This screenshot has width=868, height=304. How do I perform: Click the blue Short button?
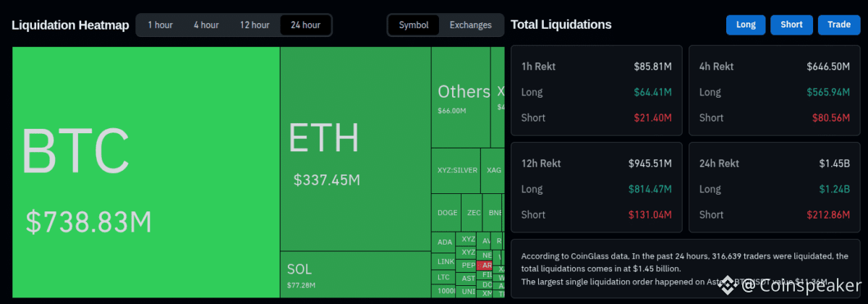791,25
